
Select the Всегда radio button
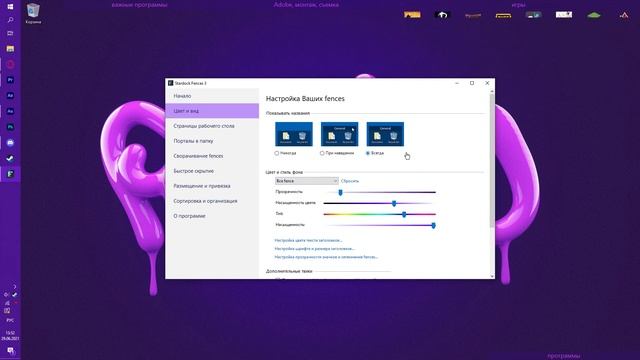(x=368, y=153)
